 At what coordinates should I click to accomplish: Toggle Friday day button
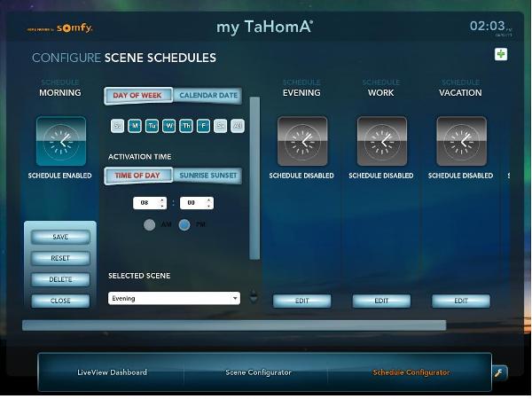pyautogui.click(x=203, y=126)
